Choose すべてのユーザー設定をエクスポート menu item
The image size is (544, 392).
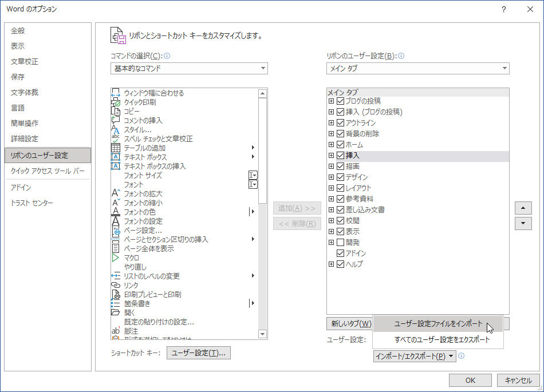click(x=438, y=340)
